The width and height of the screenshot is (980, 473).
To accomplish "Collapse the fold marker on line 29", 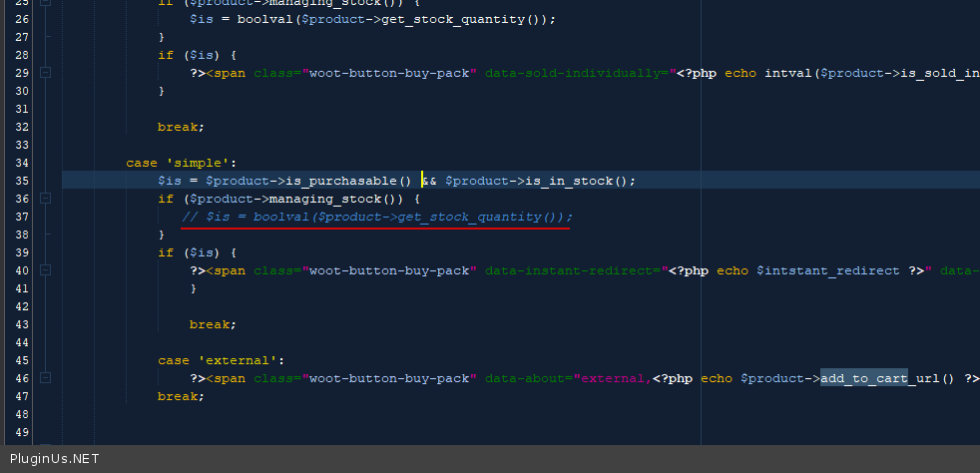I will pos(44,73).
